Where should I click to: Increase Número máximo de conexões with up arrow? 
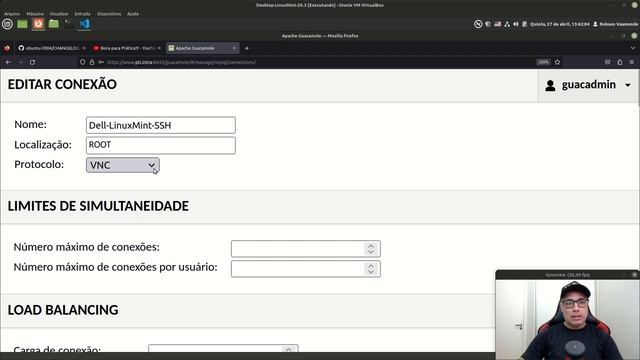[371, 246]
